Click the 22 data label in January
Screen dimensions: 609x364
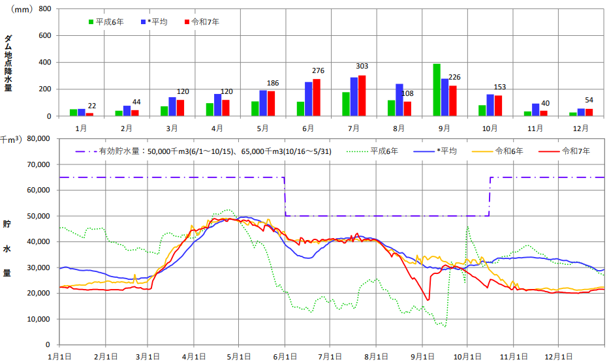pos(92,106)
